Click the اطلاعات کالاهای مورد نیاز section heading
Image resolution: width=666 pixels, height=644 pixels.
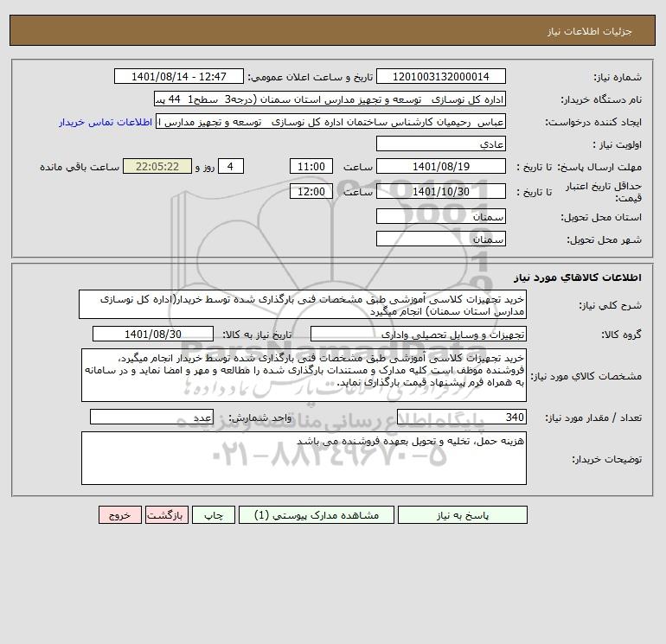(x=578, y=277)
